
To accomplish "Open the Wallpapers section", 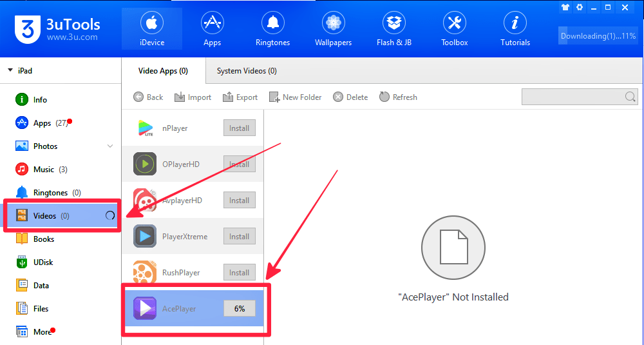I will 333,29.
